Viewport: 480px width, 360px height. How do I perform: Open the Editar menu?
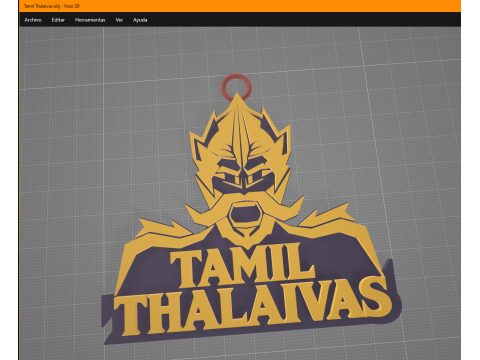(x=58, y=20)
